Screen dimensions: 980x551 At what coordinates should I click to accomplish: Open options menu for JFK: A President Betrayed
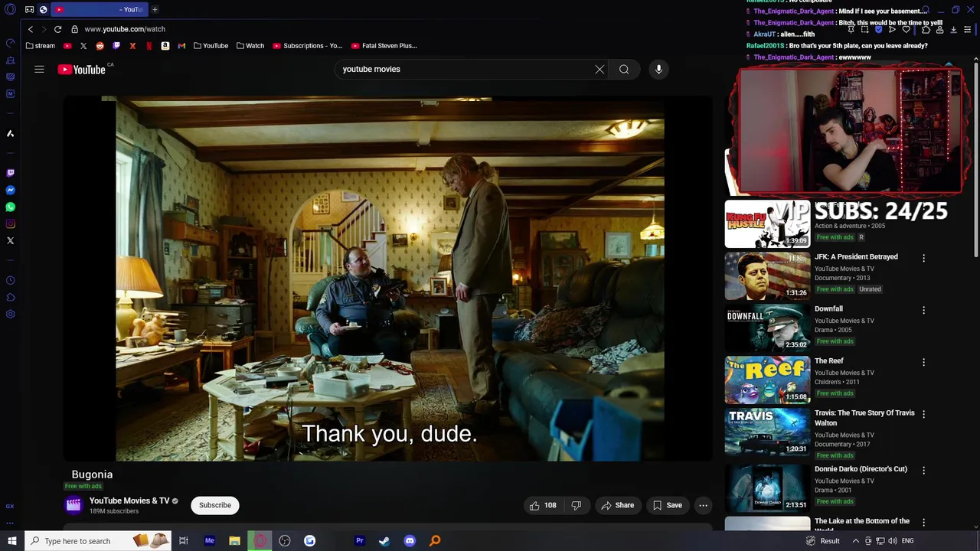(923, 259)
